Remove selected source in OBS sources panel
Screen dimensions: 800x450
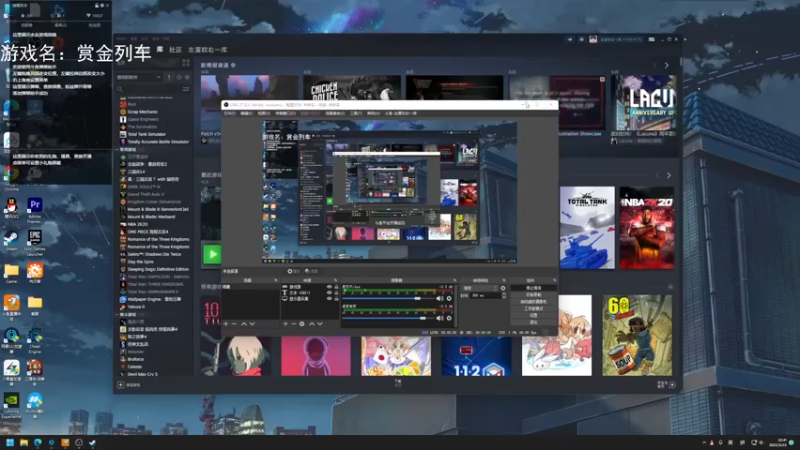[x=293, y=323]
